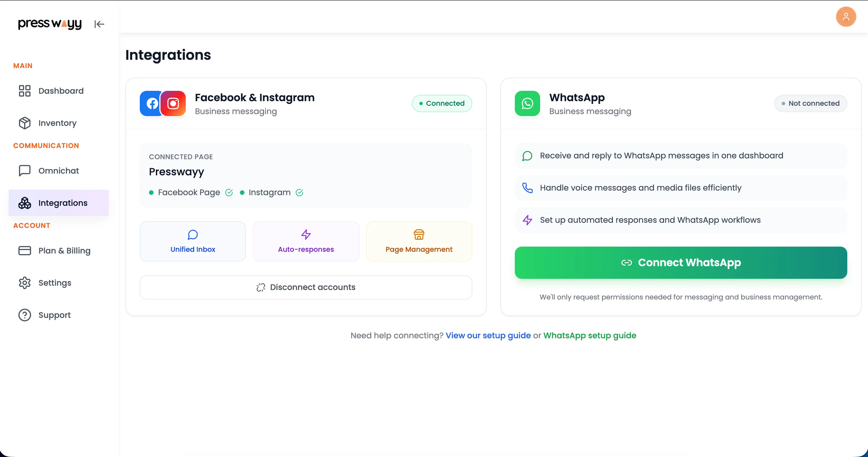Click the Dashboard grid icon

(x=25, y=91)
